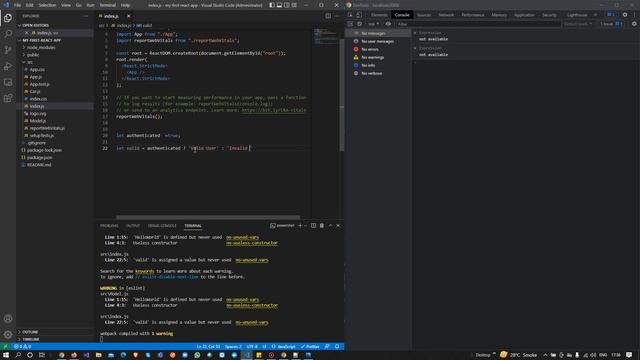Image resolution: width=640 pixels, height=360 pixels.
Task: Click the feedback icon in the status bar
Action: [x=327, y=347]
